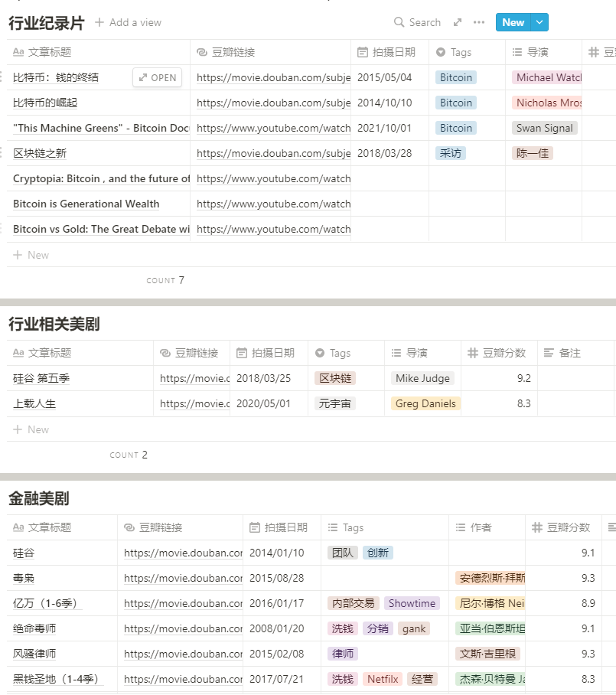Click the 9.2 score of 硅谷 第五季
This screenshot has height=695, width=616.
click(x=524, y=379)
